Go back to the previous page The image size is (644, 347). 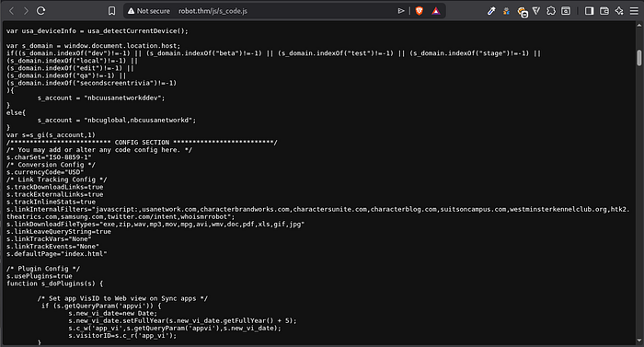click(x=11, y=11)
